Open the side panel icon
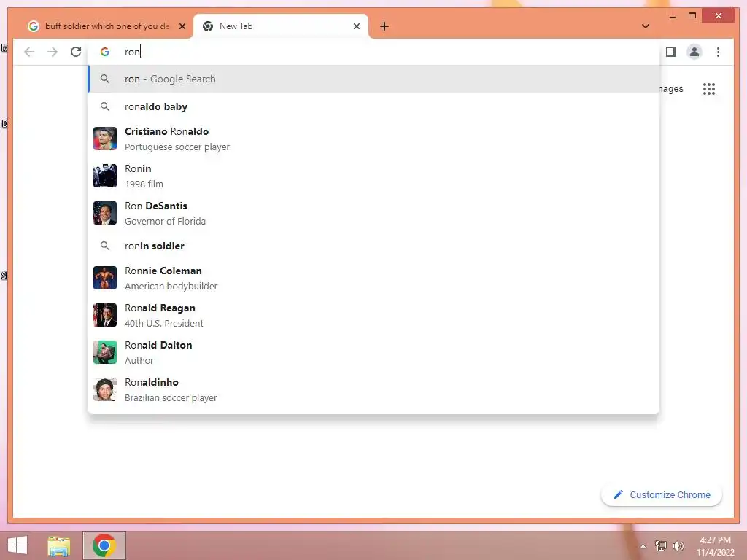Screen dimensions: 747x560 (x=671, y=52)
